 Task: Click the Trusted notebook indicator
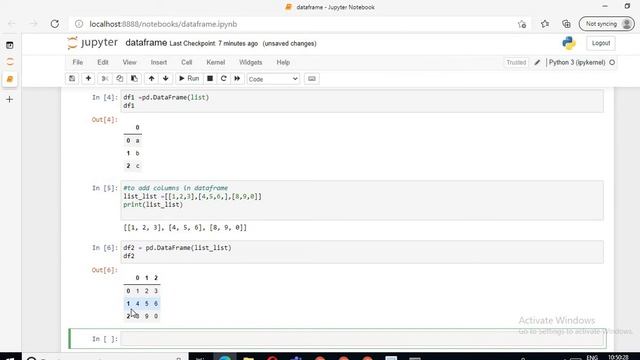point(516,62)
